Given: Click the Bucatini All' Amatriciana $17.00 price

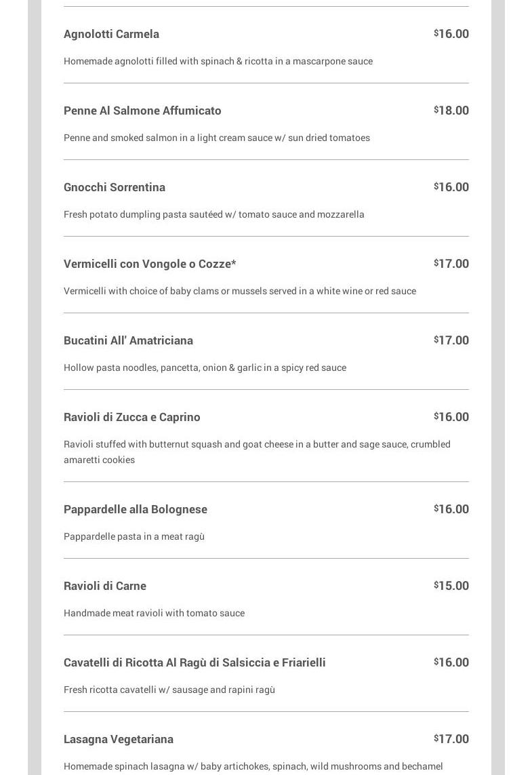Looking at the screenshot, I should (x=451, y=340).
